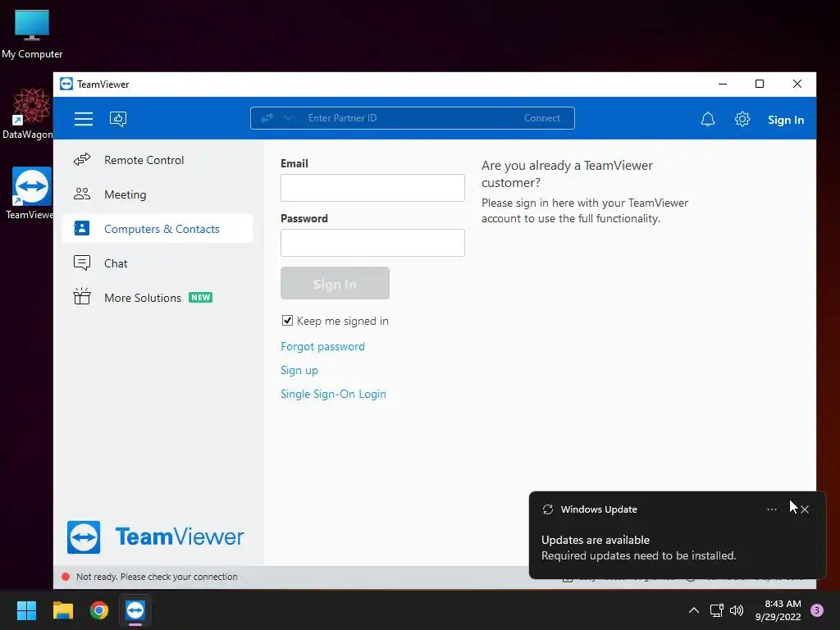The width and height of the screenshot is (840, 630).
Task: Open the My Computer desktop icon
Action: point(32,34)
